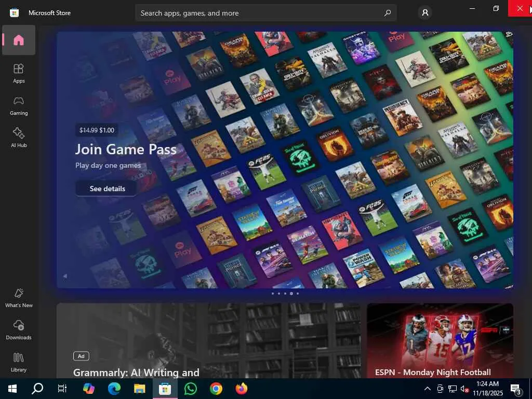Click the Join Game Pass heading

(126, 149)
